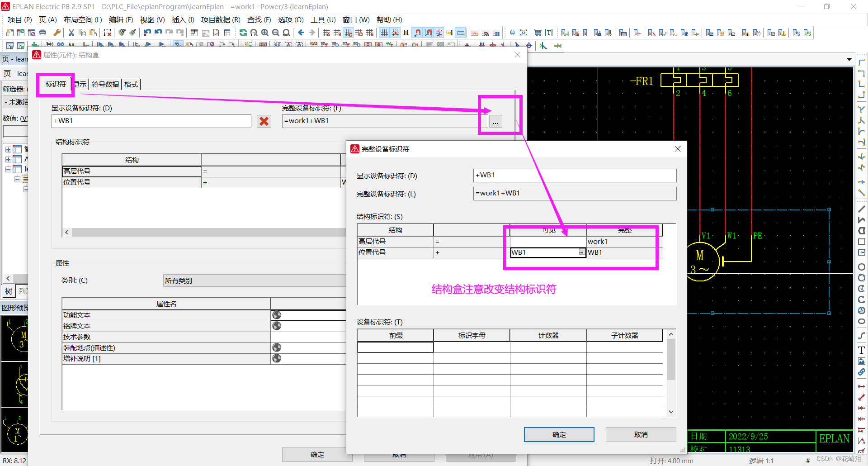Click the Copy icon in the toolbar
The height and width of the screenshot is (466, 868).
82,33
